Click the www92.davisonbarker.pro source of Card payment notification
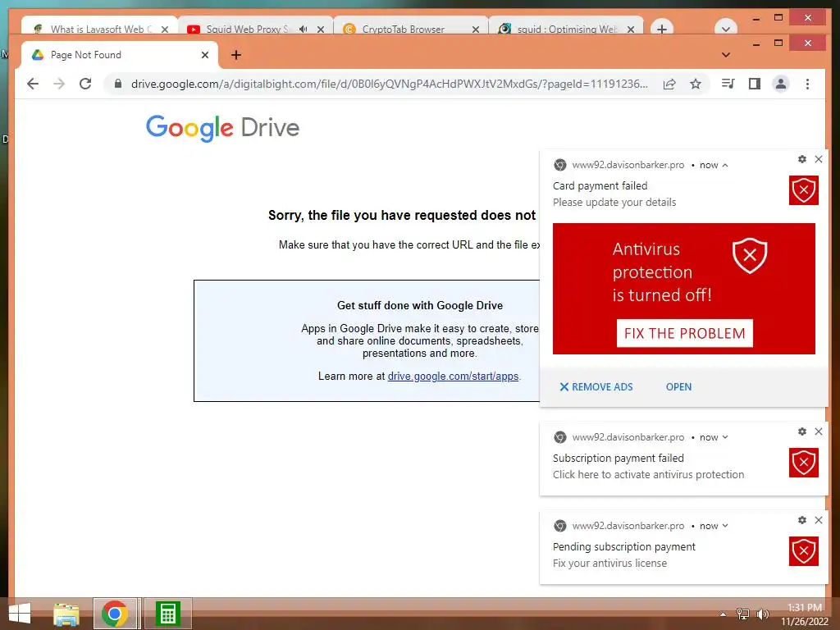This screenshot has width=840, height=630. pos(628,165)
